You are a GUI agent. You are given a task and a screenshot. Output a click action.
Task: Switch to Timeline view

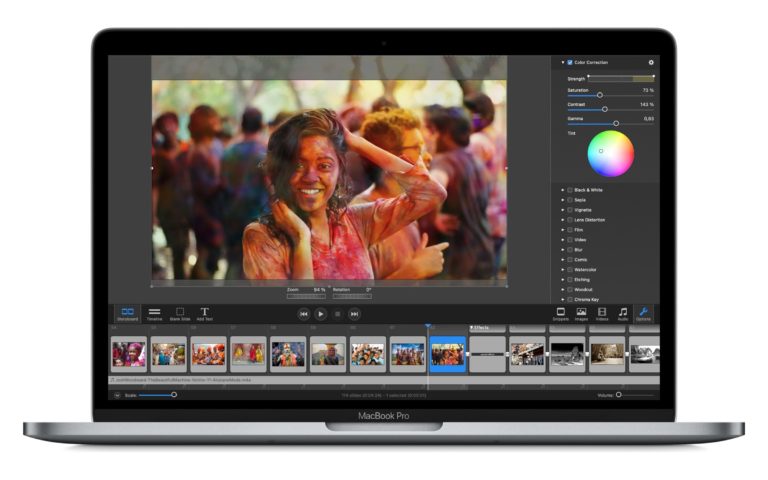point(154,314)
